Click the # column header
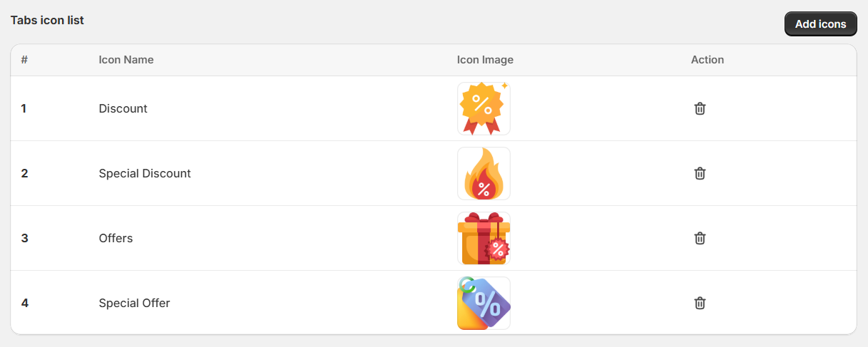This screenshot has width=868, height=347. pyautogui.click(x=24, y=60)
